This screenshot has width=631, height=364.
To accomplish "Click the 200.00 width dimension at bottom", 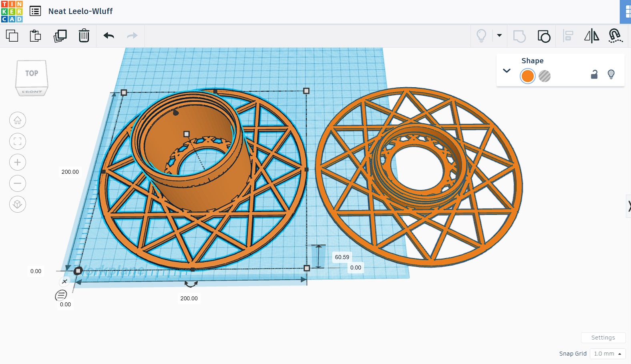I will click(189, 298).
